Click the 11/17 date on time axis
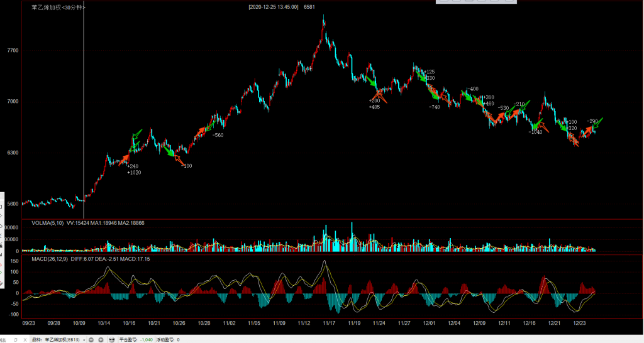Screen dimensions: 644x343 [x=328, y=322]
